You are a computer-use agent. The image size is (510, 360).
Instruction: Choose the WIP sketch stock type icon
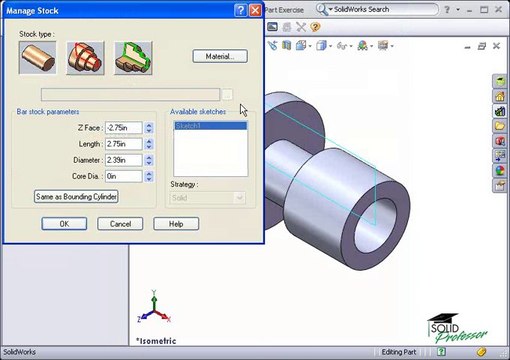tap(133, 58)
